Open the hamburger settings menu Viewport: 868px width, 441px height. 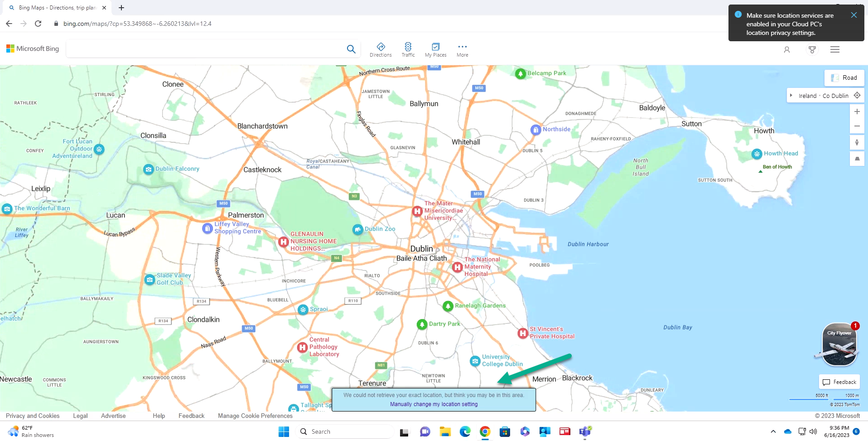coord(835,49)
